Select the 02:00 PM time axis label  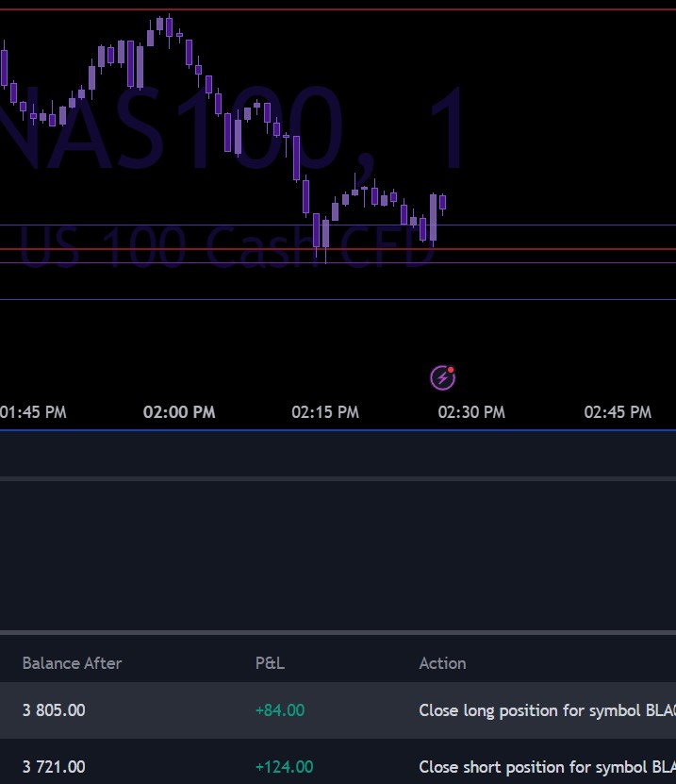[x=179, y=412]
